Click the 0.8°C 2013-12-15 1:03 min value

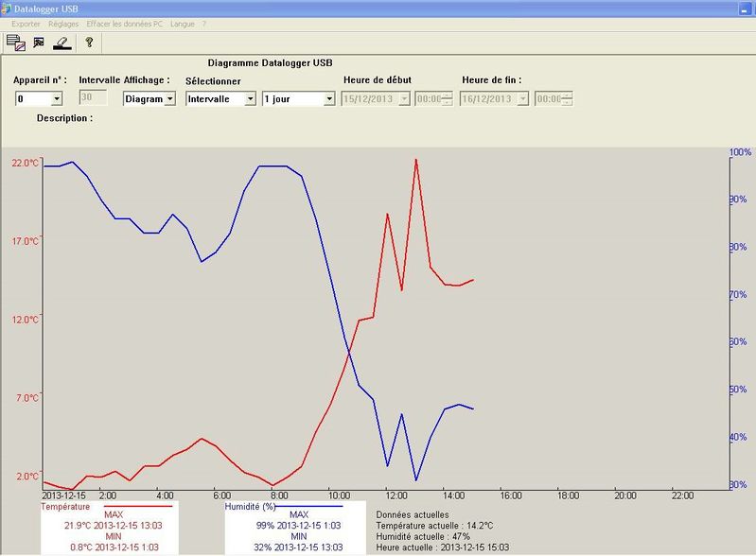pyautogui.click(x=114, y=547)
